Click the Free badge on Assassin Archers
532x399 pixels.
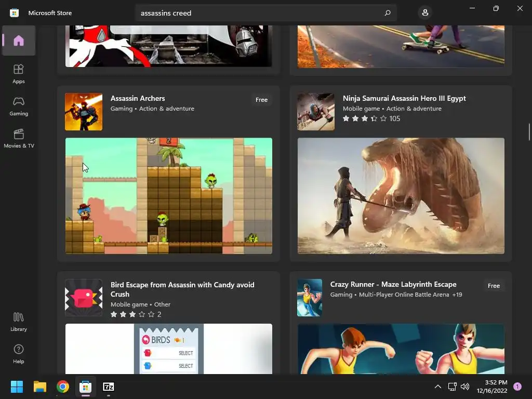tap(261, 100)
